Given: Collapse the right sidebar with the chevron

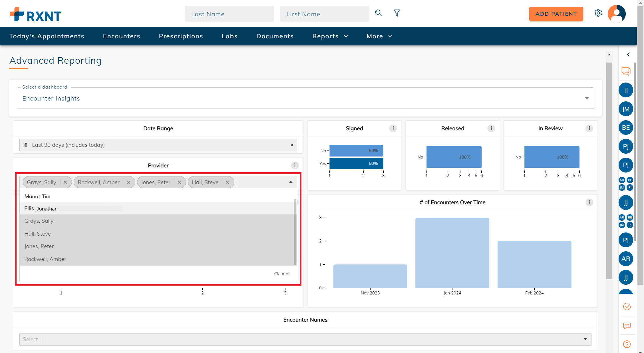Looking at the screenshot, I should [628, 54].
